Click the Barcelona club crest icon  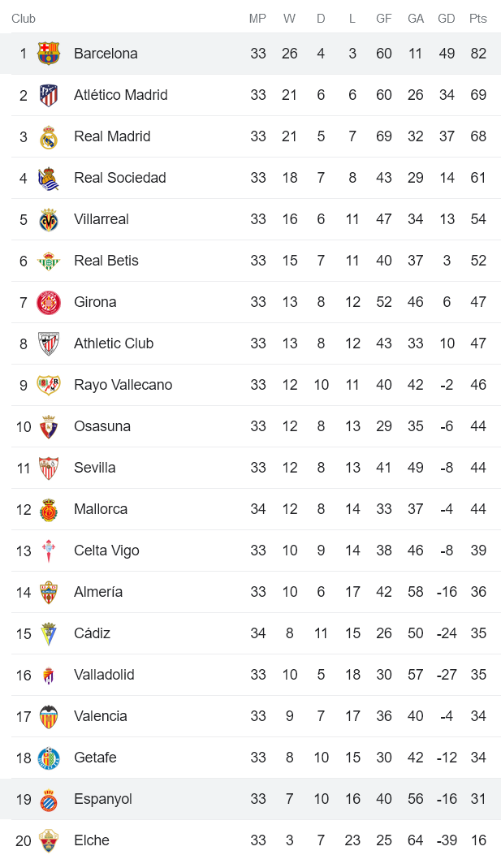[49, 54]
